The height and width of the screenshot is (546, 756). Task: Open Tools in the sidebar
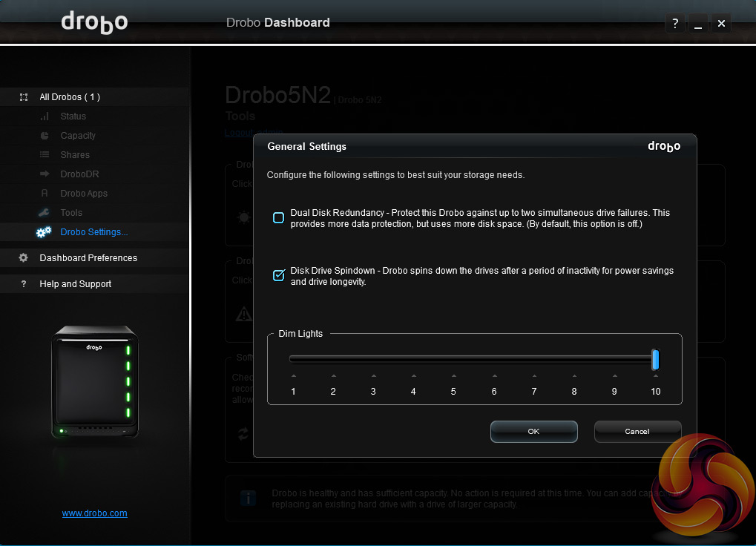click(71, 212)
